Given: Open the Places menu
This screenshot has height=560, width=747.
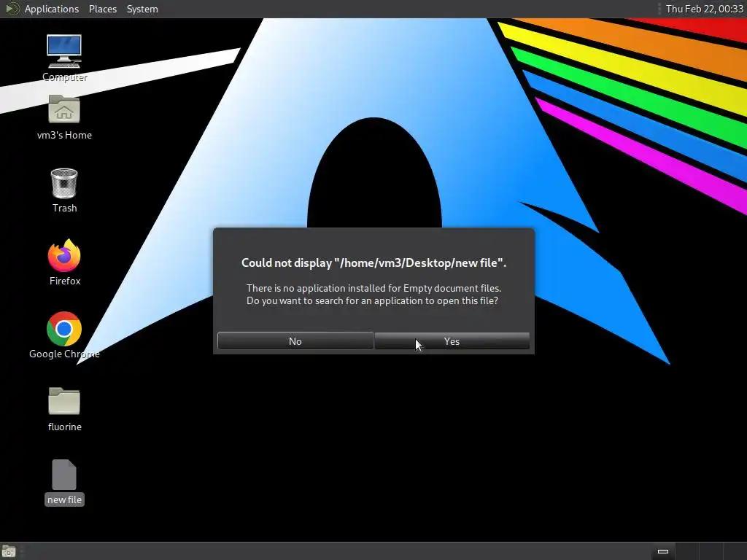Looking at the screenshot, I should (x=103, y=9).
